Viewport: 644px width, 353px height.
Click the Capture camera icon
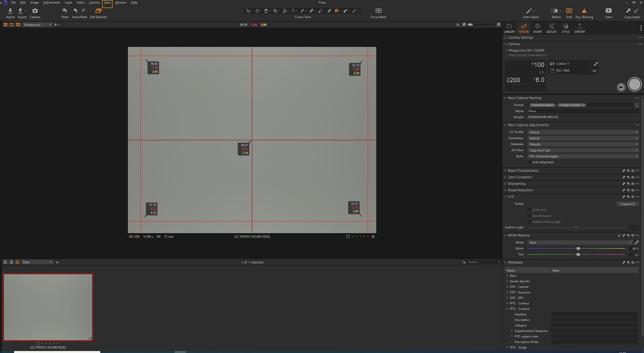[x=35, y=11]
